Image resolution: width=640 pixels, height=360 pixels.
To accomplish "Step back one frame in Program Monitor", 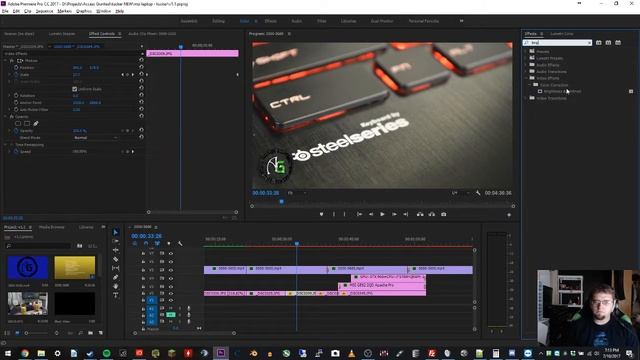I will tap(371, 214).
